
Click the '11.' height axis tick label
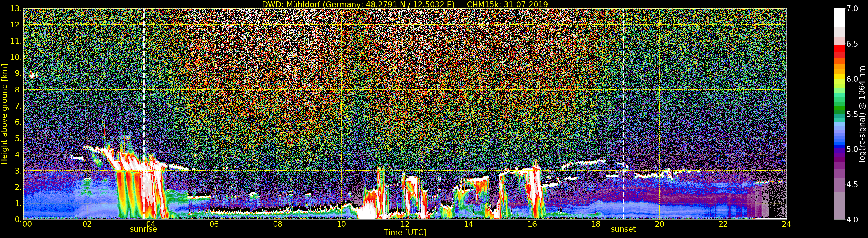(x=16, y=41)
